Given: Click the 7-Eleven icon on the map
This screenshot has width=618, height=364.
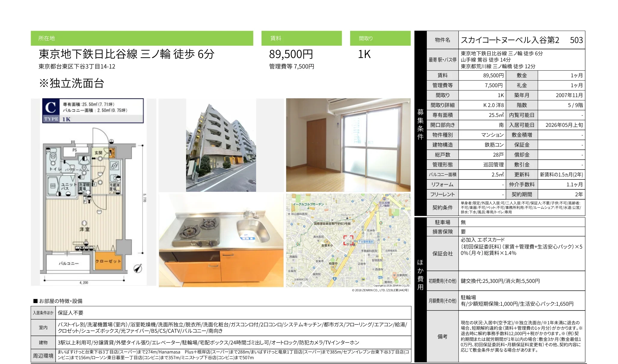Looking at the screenshot, I should 381,223.
